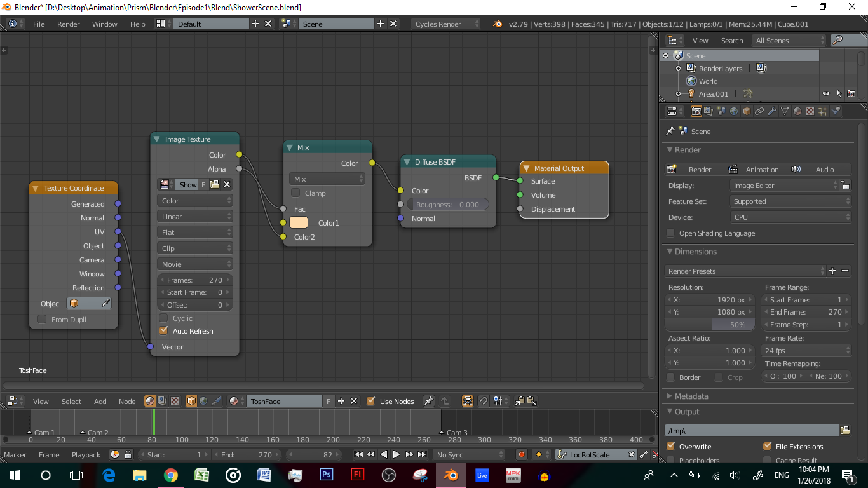This screenshot has height=488, width=868.
Task: Toggle visibility eye for Area.001
Action: (825, 93)
